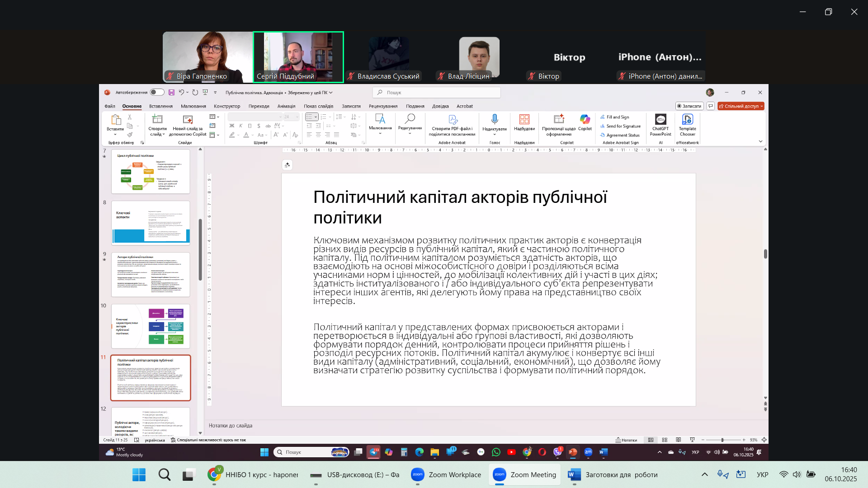868x488 pixels.
Task: Toggle the Нотатки notes pane button
Action: [x=627, y=440]
